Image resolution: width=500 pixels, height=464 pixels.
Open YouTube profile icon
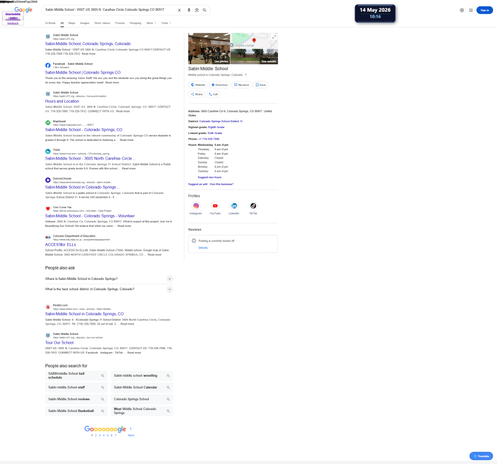[x=215, y=206]
